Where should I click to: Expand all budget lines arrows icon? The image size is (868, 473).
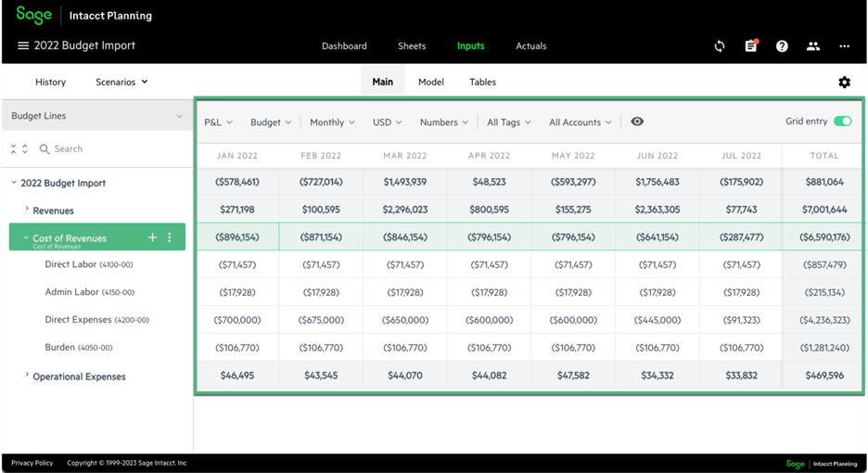coord(24,148)
